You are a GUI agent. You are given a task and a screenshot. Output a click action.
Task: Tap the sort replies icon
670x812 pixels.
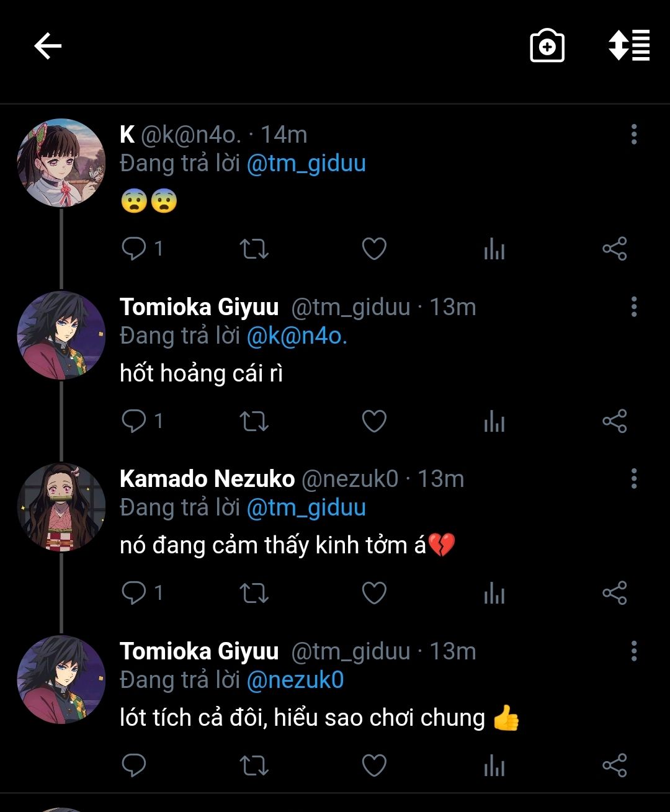(x=629, y=45)
